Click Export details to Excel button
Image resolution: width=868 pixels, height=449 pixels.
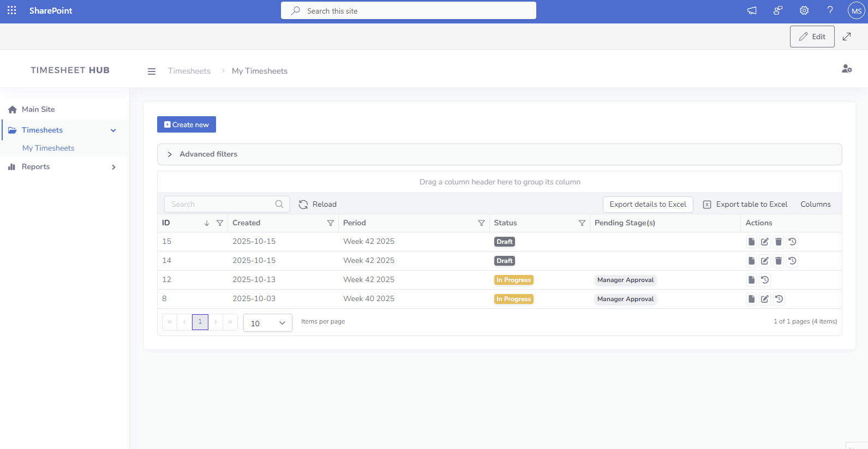point(648,205)
